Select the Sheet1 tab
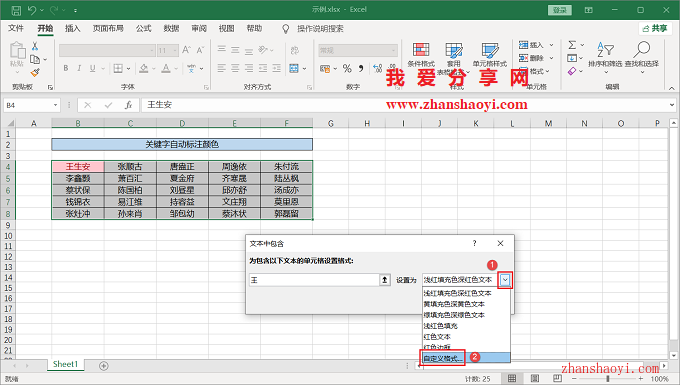This screenshot has height=385, width=680. click(65, 365)
